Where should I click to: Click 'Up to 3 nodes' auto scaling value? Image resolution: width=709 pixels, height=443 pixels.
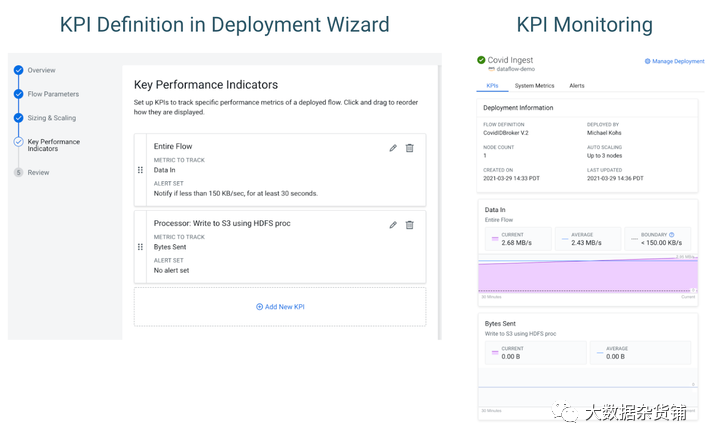605,156
